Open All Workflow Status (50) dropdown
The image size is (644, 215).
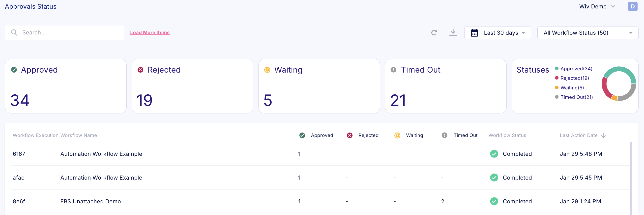pos(587,33)
